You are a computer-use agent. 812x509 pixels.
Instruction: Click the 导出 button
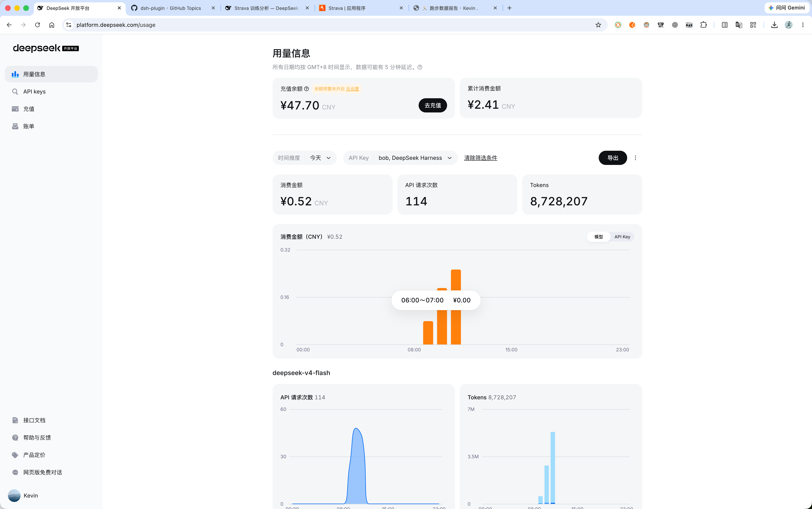click(x=613, y=158)
